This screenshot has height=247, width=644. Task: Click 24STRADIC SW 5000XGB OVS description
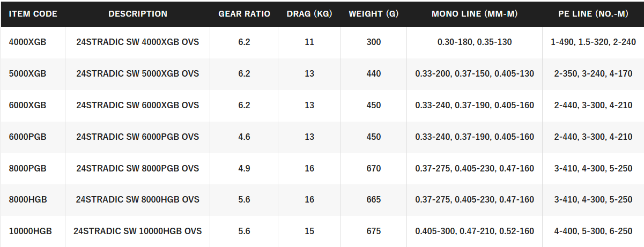(138, 73)
